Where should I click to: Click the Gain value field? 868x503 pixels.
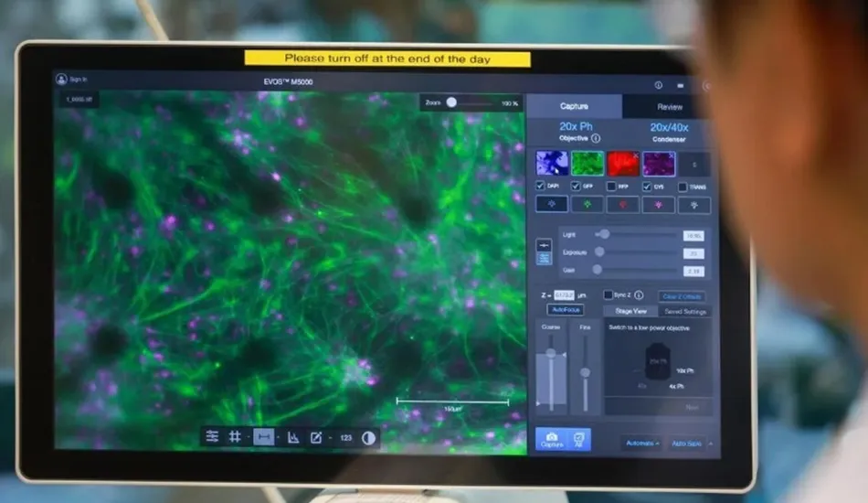693,272
